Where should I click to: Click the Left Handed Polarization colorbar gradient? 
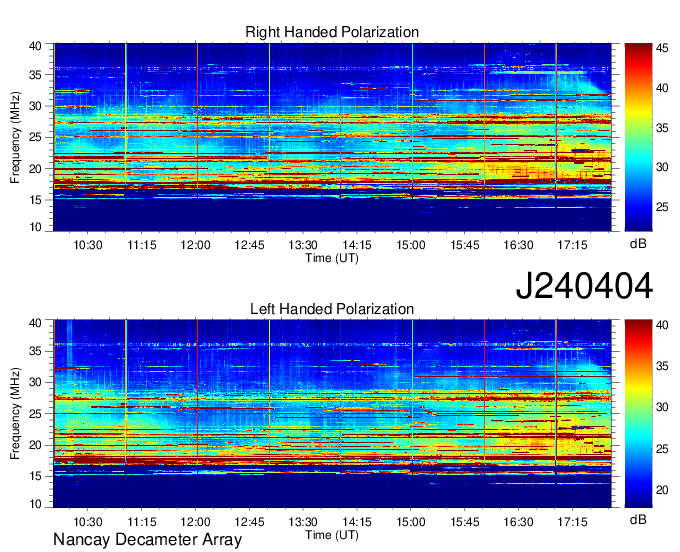coord(638,414)
